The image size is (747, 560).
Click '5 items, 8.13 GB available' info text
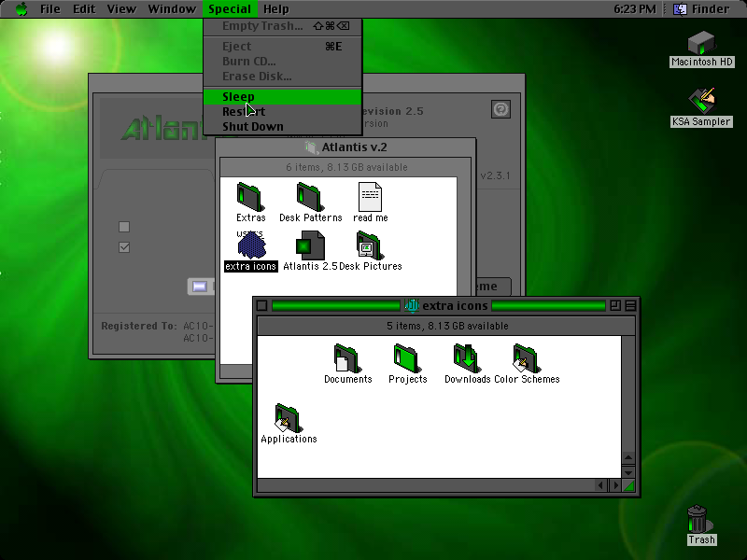pyautogui.click(x=447, y=326)
